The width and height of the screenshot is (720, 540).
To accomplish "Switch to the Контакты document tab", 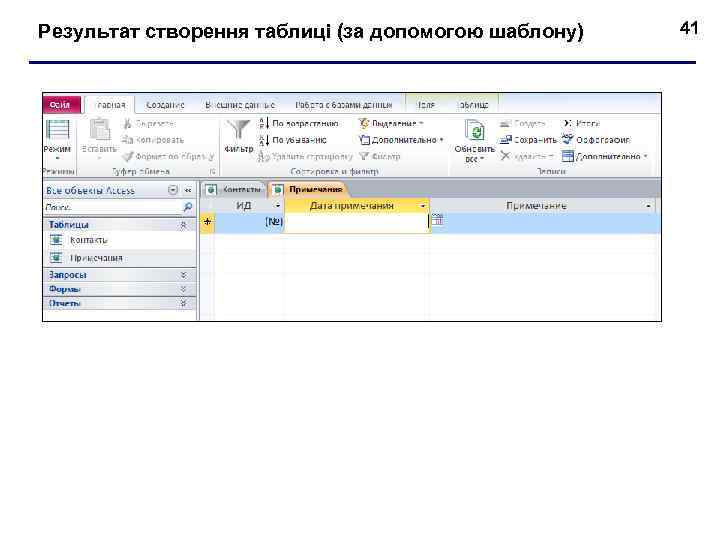I will (x=234, y=190).
